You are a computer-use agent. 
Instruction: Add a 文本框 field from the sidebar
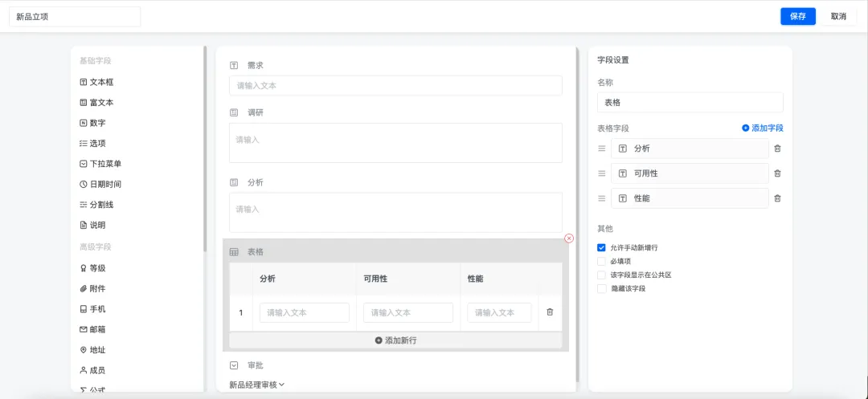pos(97,82)
